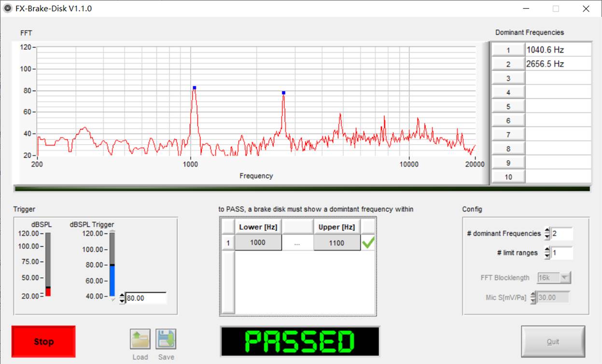Image resolution: width=602 pixels, height=364 pixels.
Task: Click the Load folder icon
Action: coord(140,339)
